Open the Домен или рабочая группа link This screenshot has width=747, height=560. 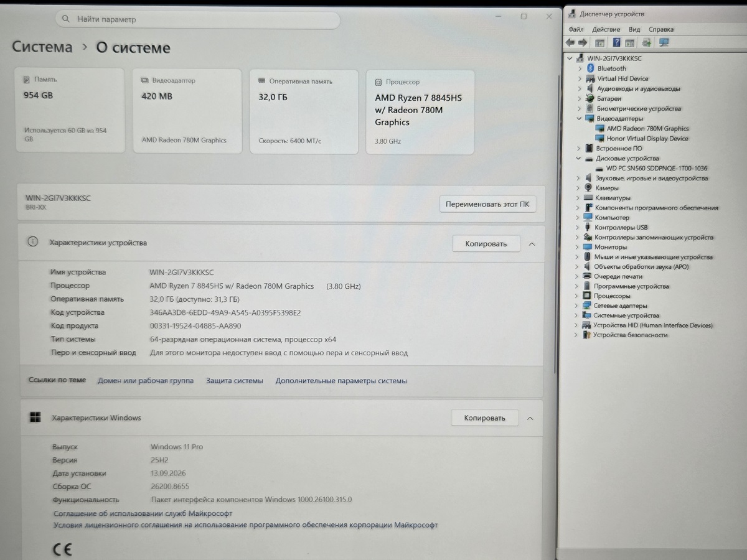pyautogui.click(x=146, y=380)
